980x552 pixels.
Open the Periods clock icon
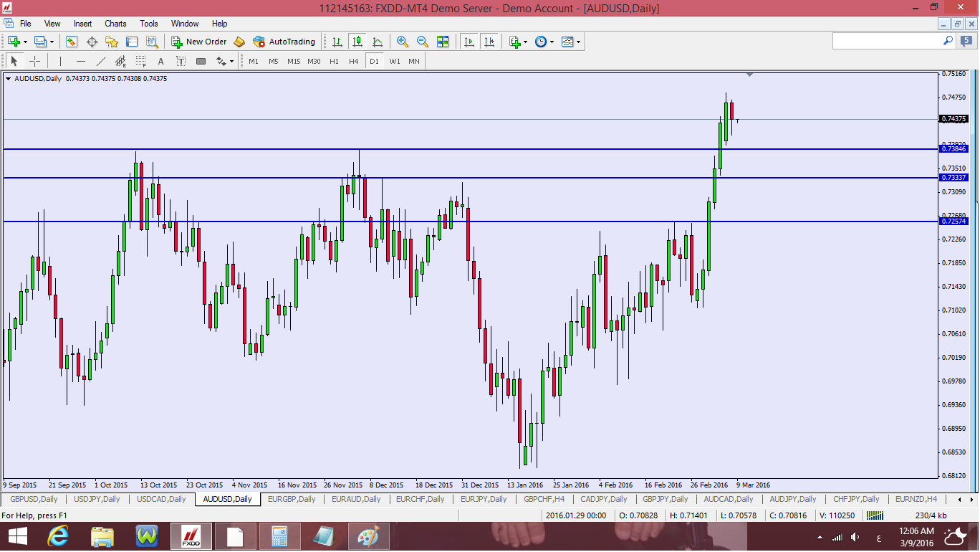[541, 42]
